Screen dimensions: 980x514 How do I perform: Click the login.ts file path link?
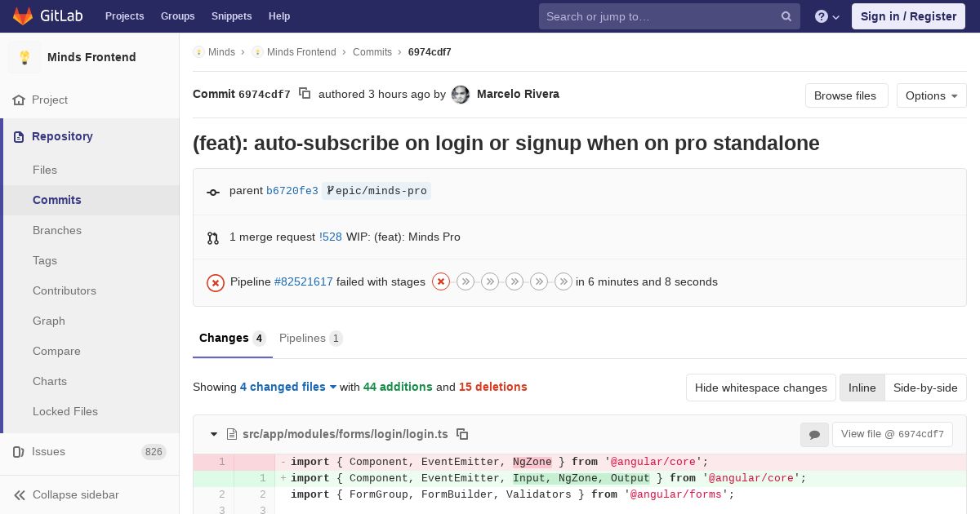[x=345, y=434]
